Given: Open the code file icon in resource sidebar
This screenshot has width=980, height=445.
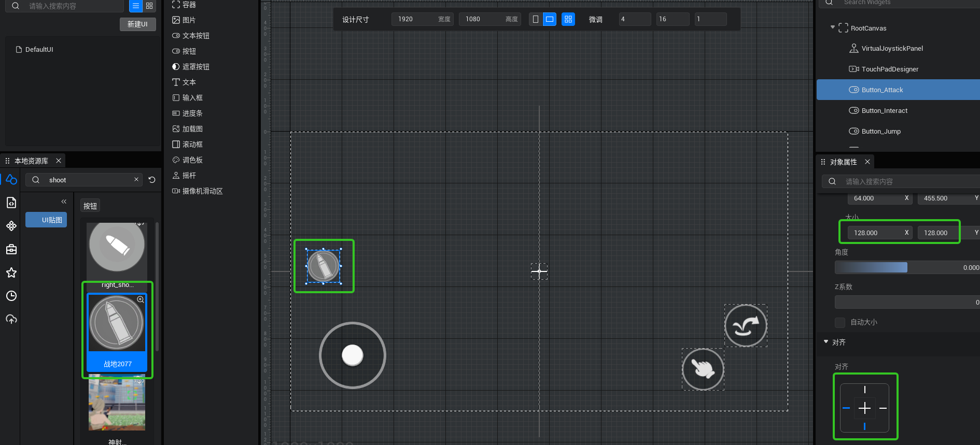Looking at the screenshot, I should click(x=11, y=203).
